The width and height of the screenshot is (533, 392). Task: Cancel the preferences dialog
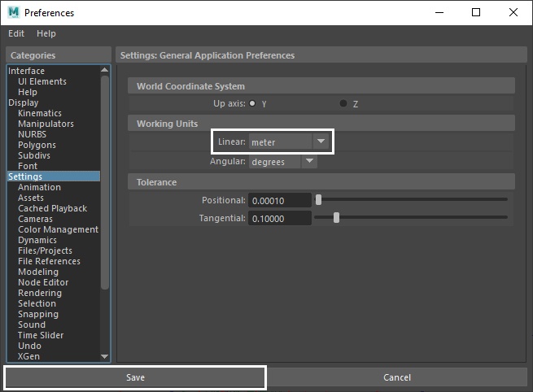[397, 377]
